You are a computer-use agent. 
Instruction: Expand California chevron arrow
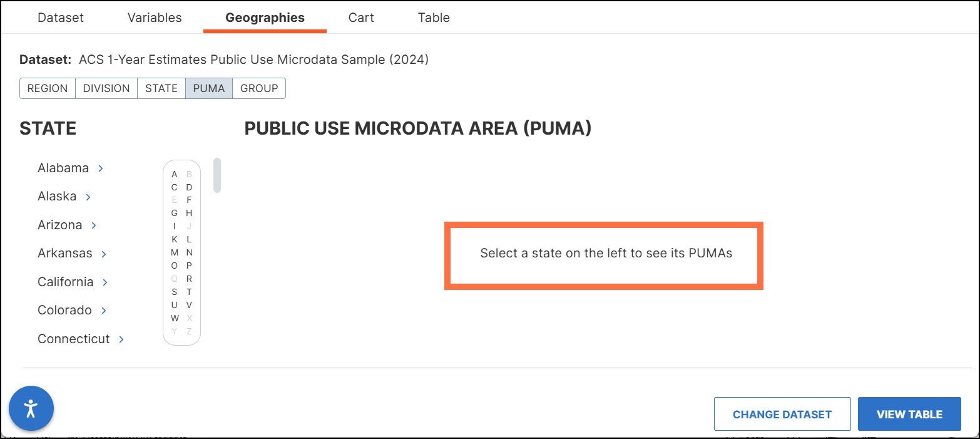[x=105, y=282]
